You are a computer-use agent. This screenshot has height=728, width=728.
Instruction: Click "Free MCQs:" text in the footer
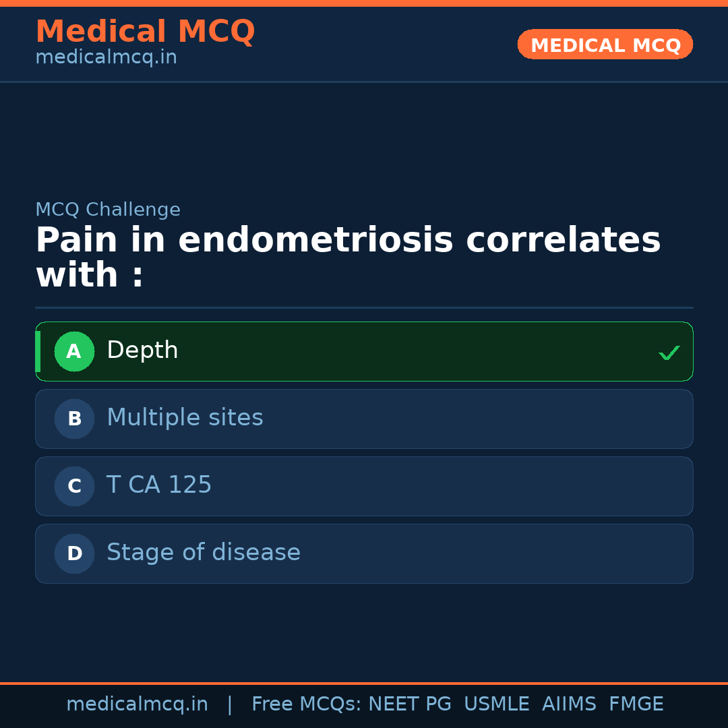point(307,704)
